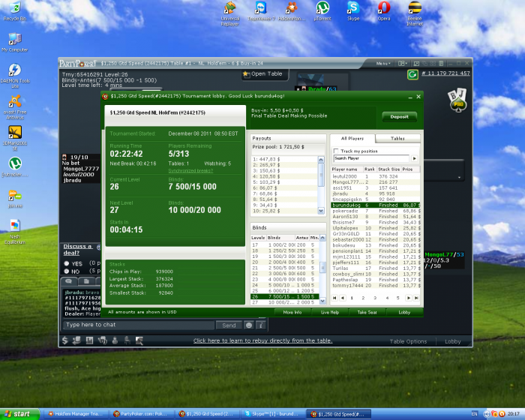Open the Opera browser desktop icon

(x=384, y=11)
